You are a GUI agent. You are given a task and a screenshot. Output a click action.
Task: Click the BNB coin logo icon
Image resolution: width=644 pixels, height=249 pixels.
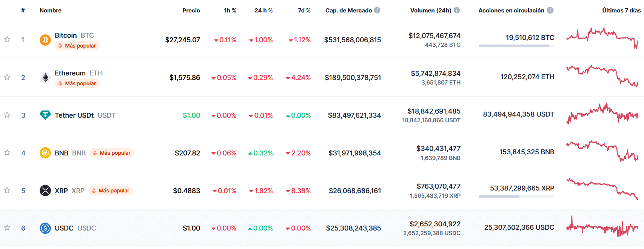click(x=45, y=153)
